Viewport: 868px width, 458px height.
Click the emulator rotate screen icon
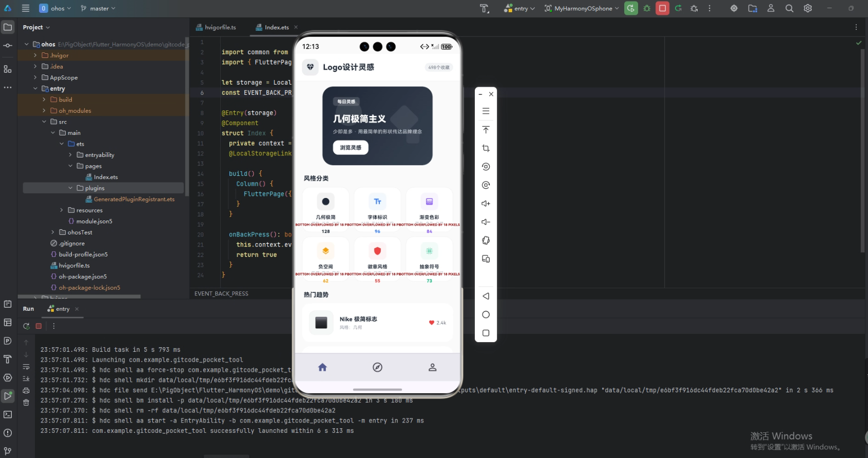point(486,241)
